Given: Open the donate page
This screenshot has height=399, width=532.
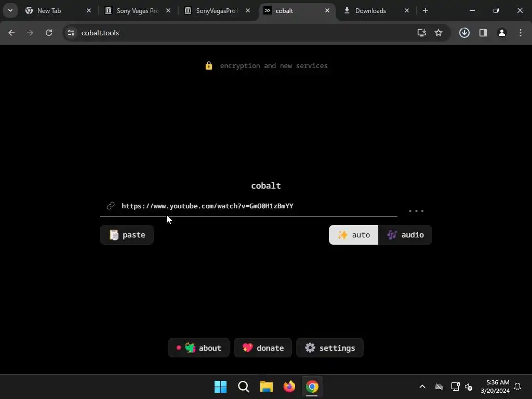Looking at the screenshot, I should 263,348.
